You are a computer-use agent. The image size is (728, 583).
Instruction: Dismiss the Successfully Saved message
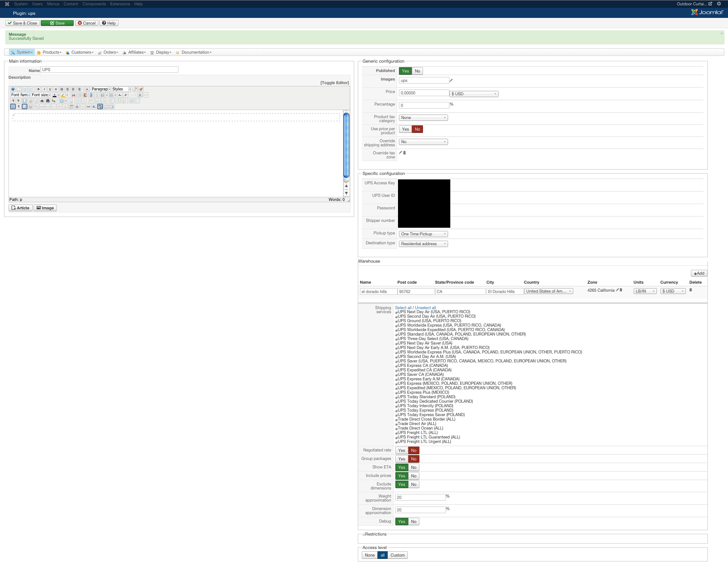click(x=721, y=34)
